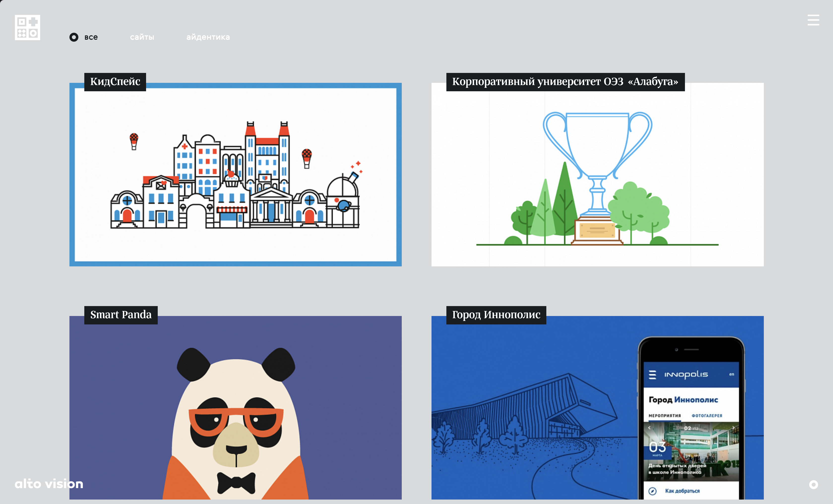Open the trophy illustration thumbnail
The height and width of the screenshot is (504, 833).
click(597, 174)
